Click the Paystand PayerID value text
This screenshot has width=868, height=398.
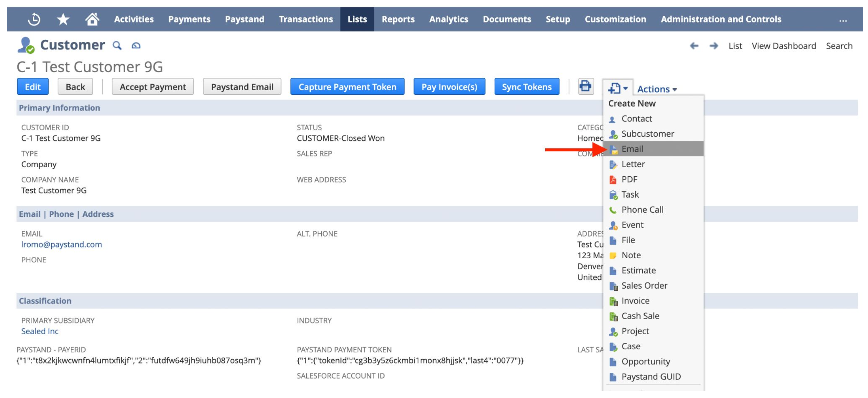(x=139, y=360)
